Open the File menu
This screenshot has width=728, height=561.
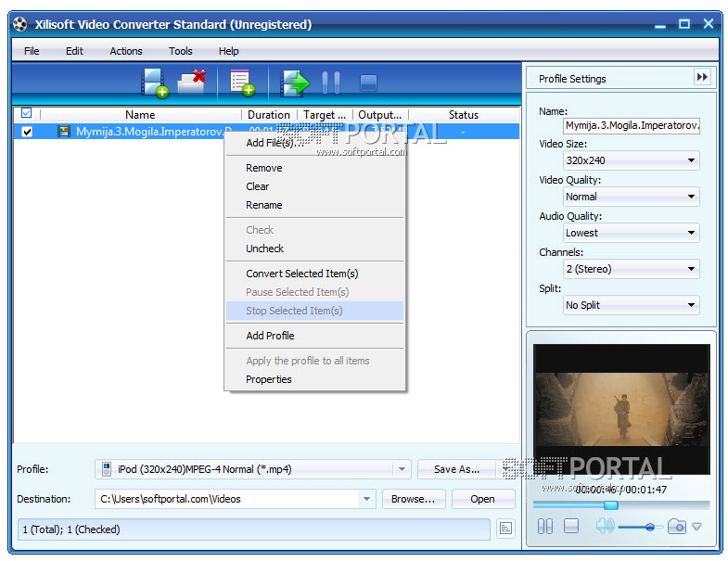32,51
